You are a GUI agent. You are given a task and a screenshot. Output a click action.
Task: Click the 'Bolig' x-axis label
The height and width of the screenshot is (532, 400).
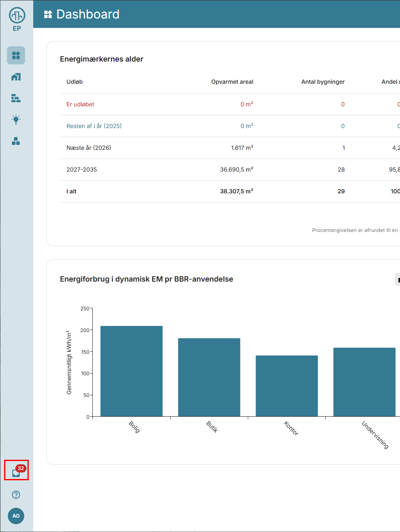(134, 427)
